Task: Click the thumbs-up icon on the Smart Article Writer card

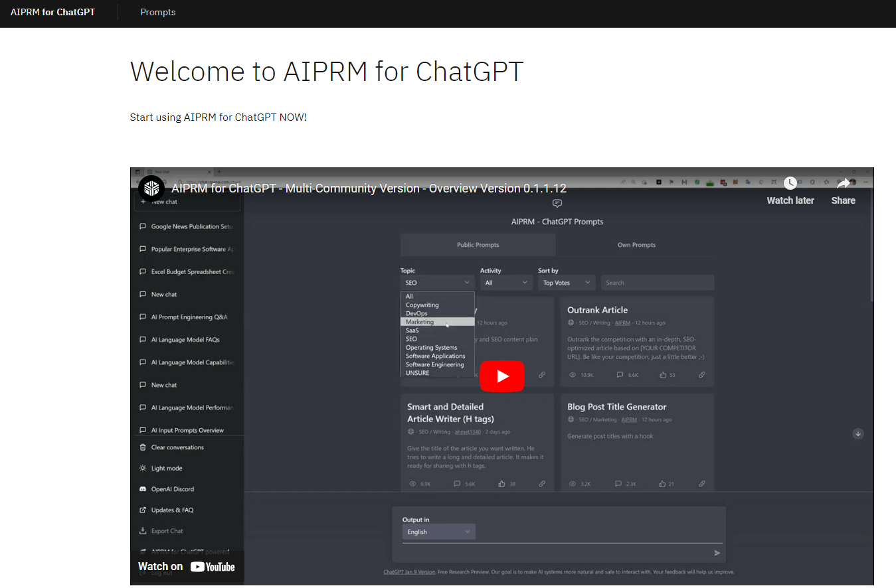Action: [x=502, y=484]
